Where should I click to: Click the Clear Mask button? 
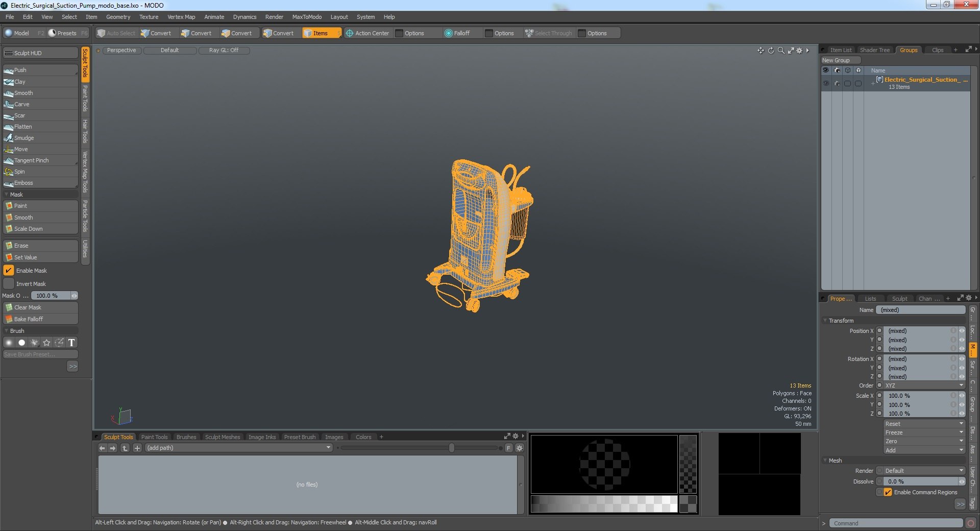40,307
